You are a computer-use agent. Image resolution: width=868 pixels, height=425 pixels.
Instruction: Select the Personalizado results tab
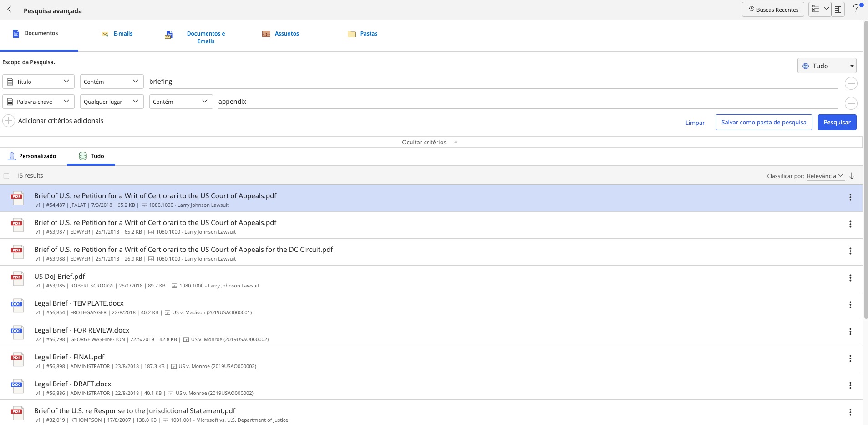32,156
